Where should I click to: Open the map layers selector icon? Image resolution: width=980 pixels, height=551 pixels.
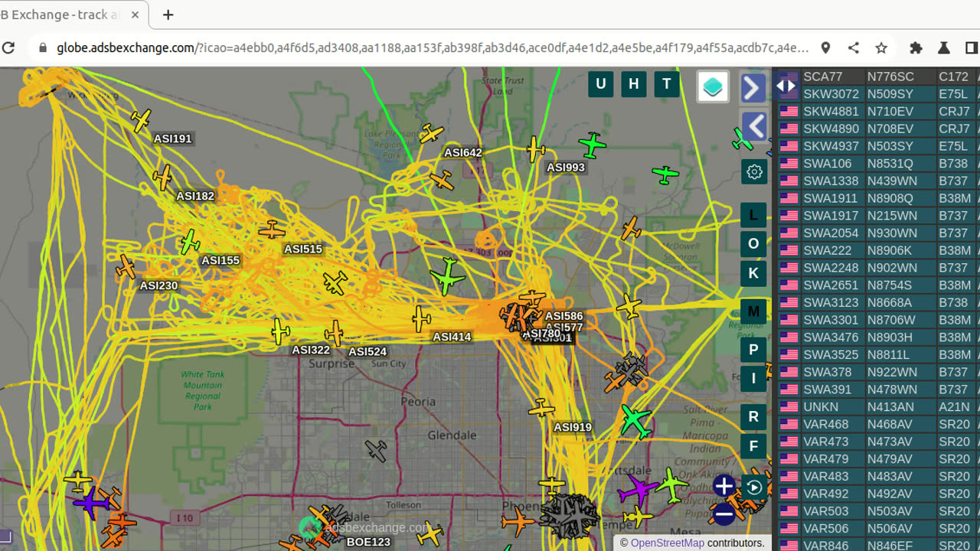pyautogui.click(x=713, y=86)
